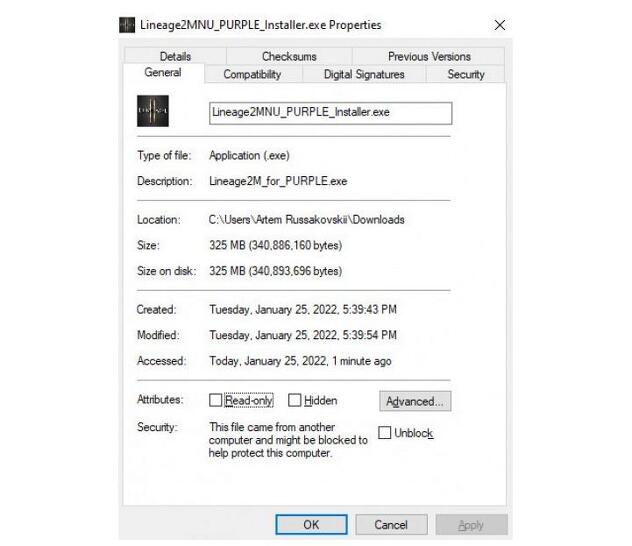Click inside the file name text field
This screenshot has height=546, width=632.
pyautogui.click(x=330, y=112)
